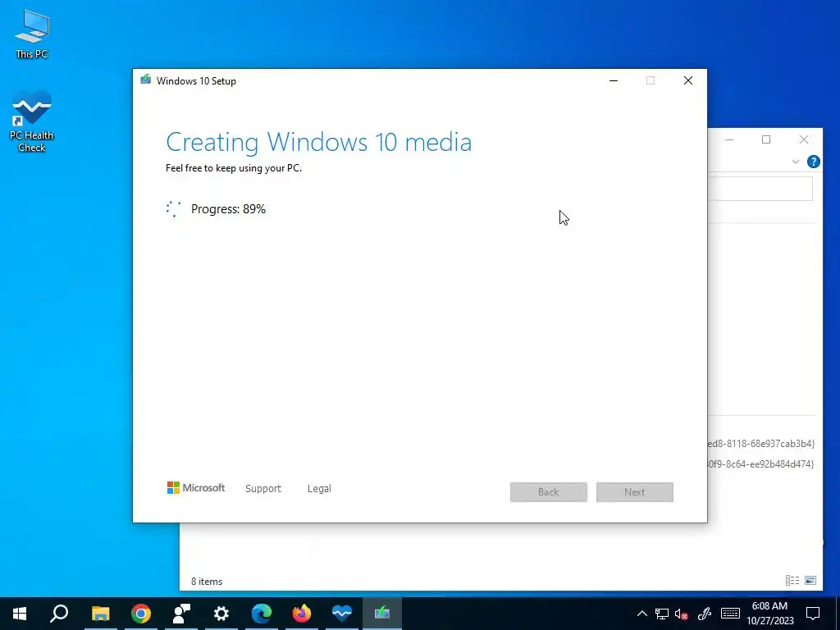Launch Microsoft Edge from taskbar
The width and height of the screenshot is (840, 630).
[x=262, y=614]
